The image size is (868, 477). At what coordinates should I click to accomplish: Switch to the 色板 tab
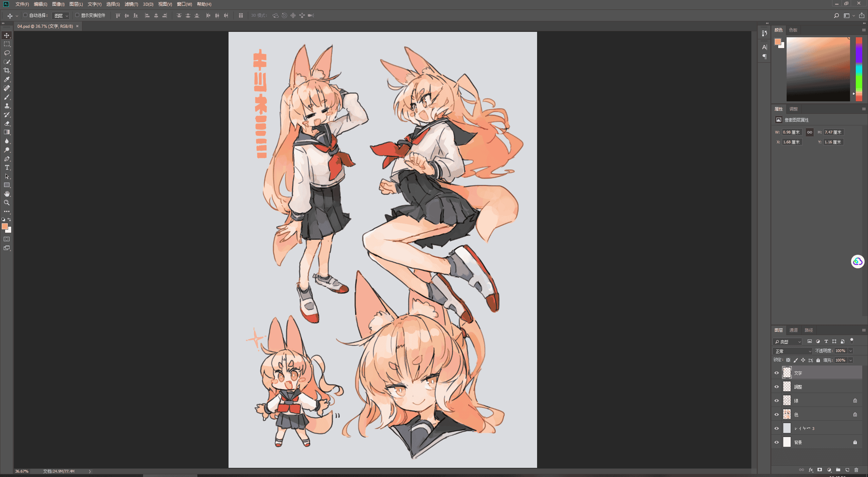[x=793, y=30]
